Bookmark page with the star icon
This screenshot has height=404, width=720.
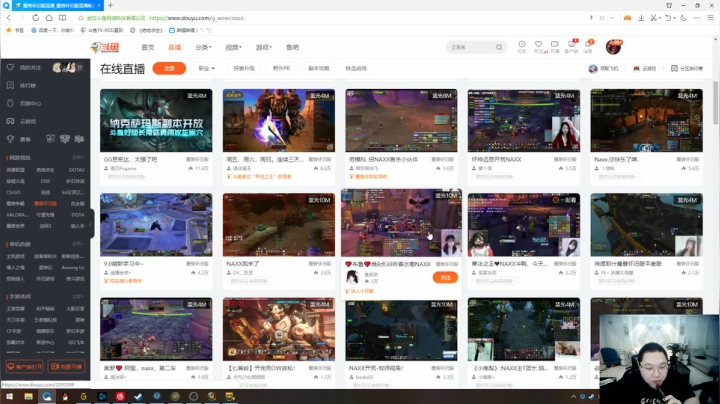pos(81,18)
